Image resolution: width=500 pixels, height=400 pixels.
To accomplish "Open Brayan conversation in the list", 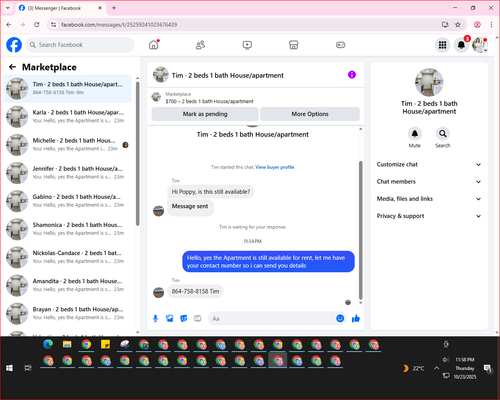I will [x=68, y=313].
